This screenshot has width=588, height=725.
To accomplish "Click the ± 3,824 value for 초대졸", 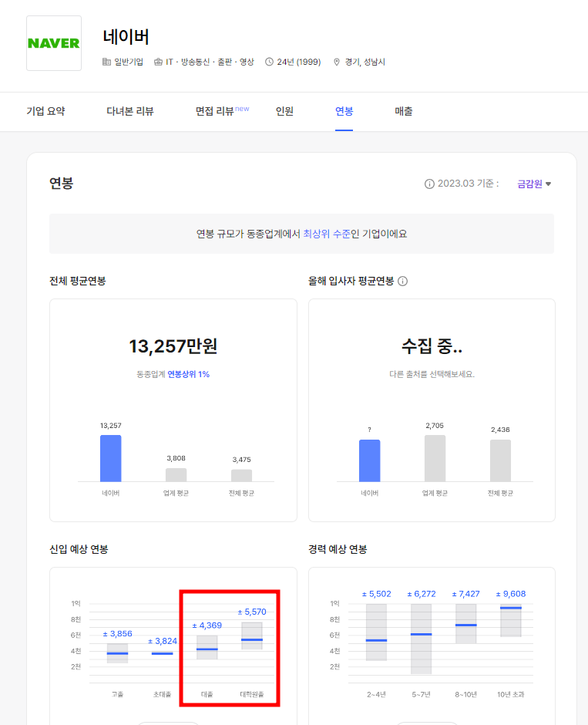I will coord(163,641).
